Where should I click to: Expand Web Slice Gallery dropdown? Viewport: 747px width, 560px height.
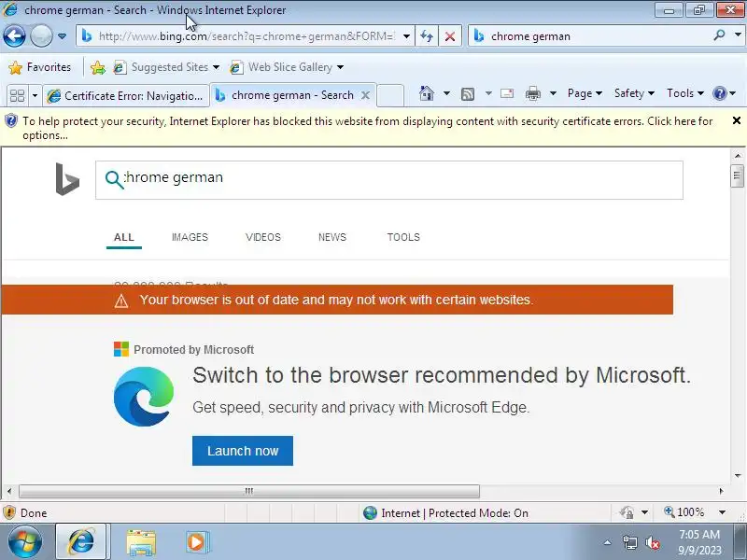point(340,67)
